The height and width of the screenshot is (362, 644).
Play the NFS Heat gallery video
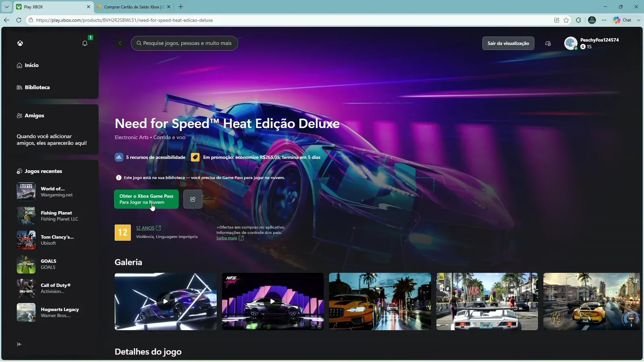273,302
